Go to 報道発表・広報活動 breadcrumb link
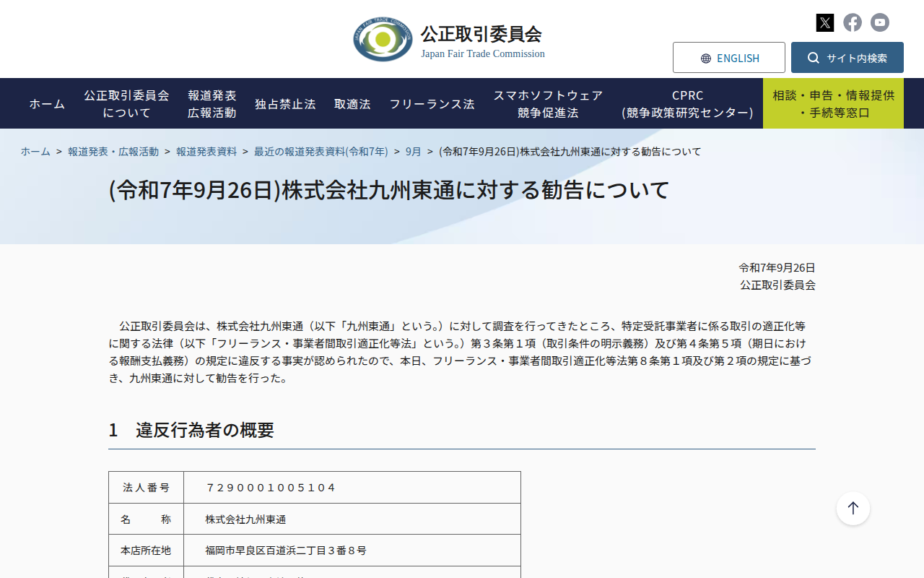 (113, 152)
